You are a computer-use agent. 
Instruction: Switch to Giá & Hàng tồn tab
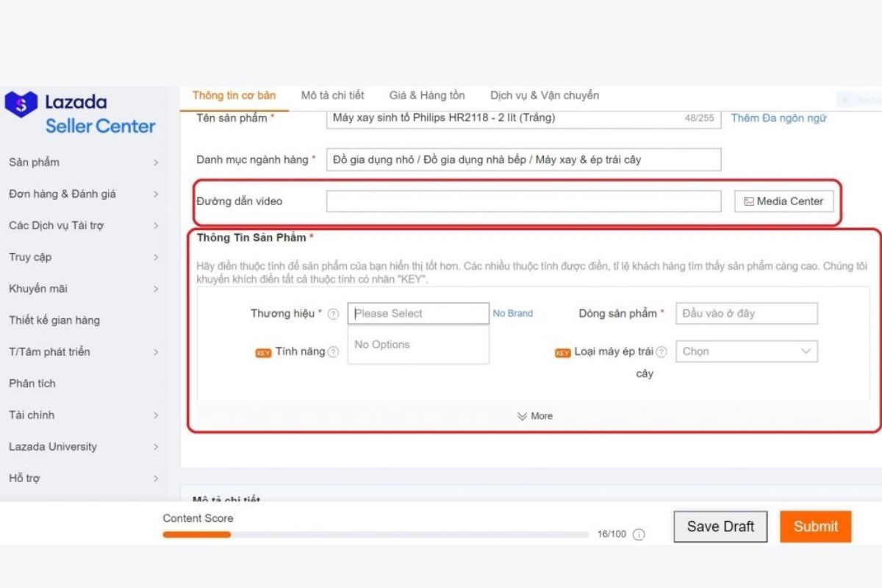427,96
